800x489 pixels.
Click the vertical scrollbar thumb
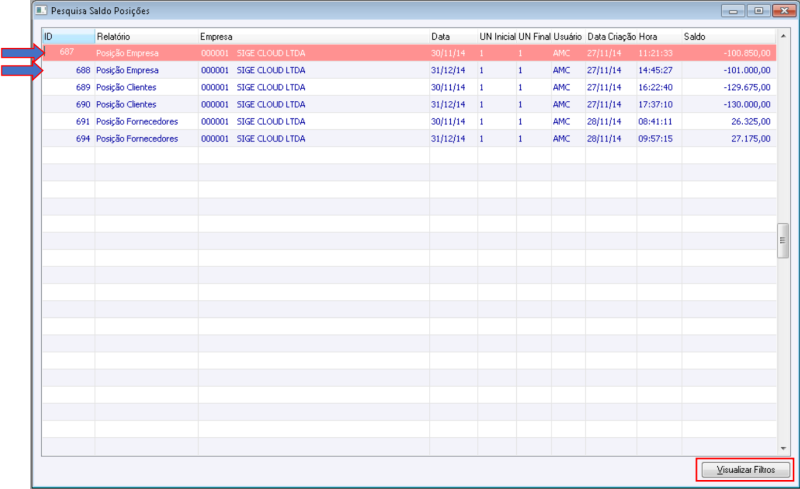(783, 241)
